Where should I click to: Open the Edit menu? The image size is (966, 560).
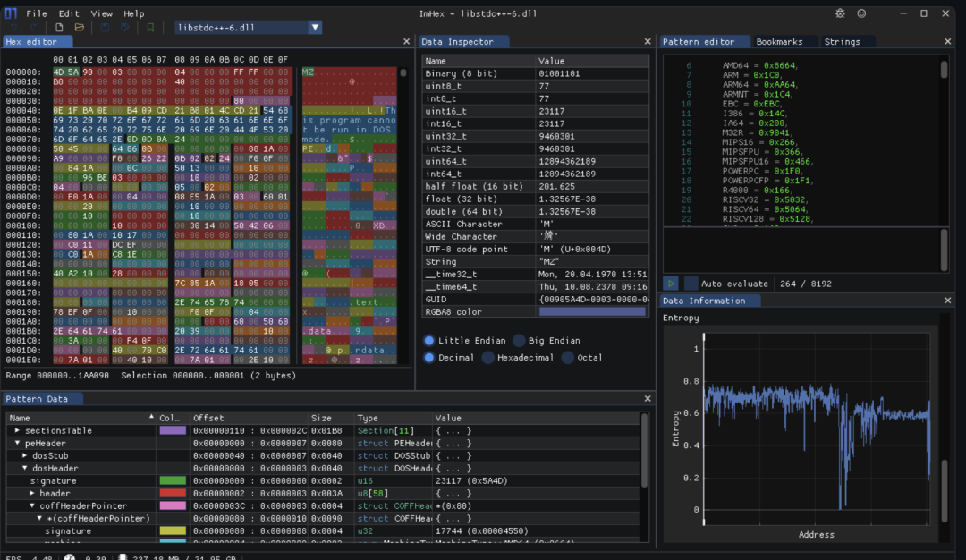69,13
